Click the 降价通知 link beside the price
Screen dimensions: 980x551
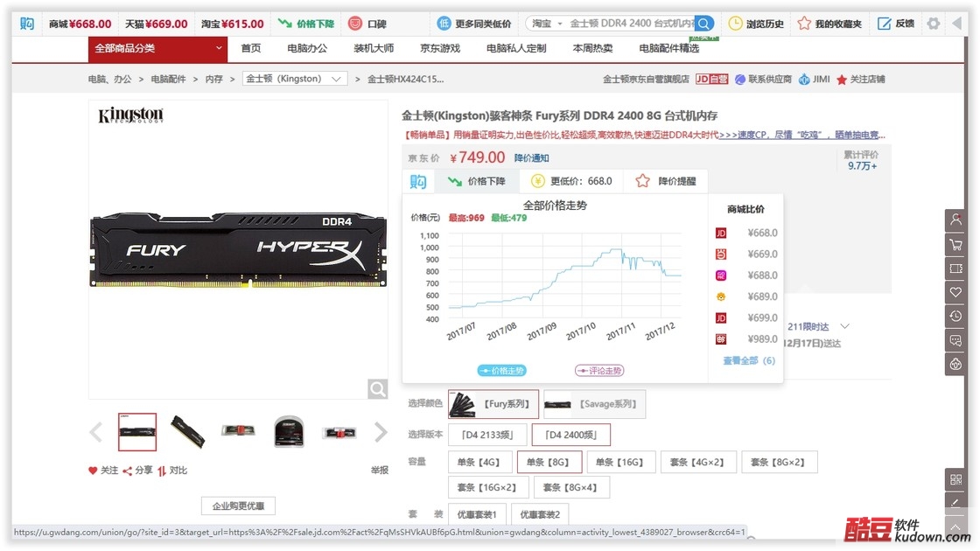531,158
